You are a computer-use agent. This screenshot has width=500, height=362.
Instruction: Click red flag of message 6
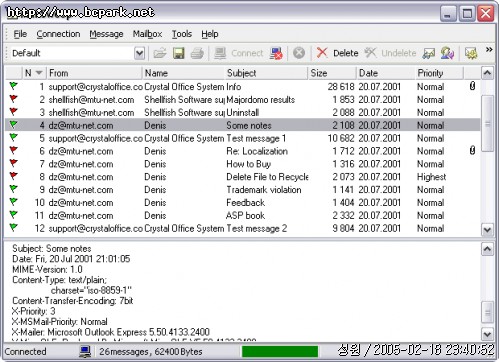click(13, 150)
